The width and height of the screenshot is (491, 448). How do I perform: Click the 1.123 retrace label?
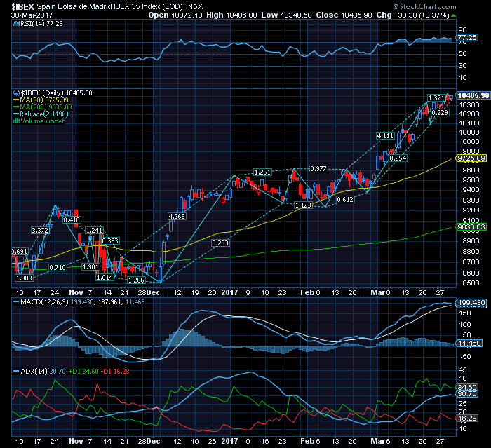[x=303, y=205]
